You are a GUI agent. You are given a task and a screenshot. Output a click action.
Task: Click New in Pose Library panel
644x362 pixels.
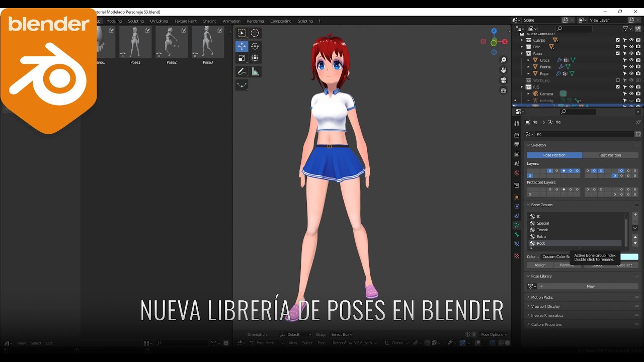click(x=591, y=287)
